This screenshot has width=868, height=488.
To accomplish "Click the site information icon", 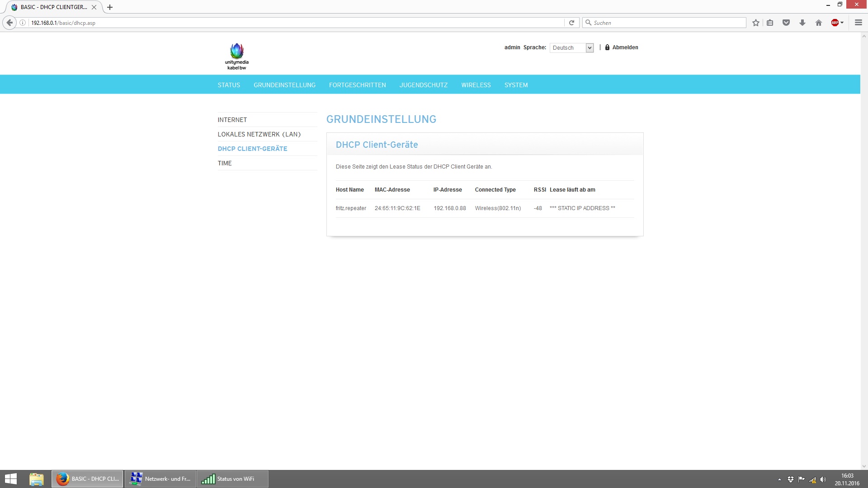I will point(23,23).
